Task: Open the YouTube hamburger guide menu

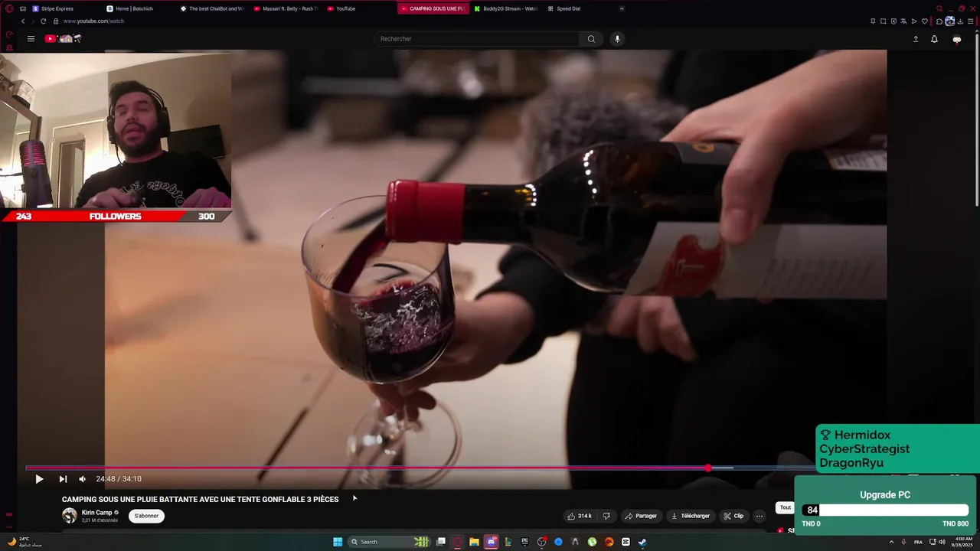Action: click(x=31, y=39)
